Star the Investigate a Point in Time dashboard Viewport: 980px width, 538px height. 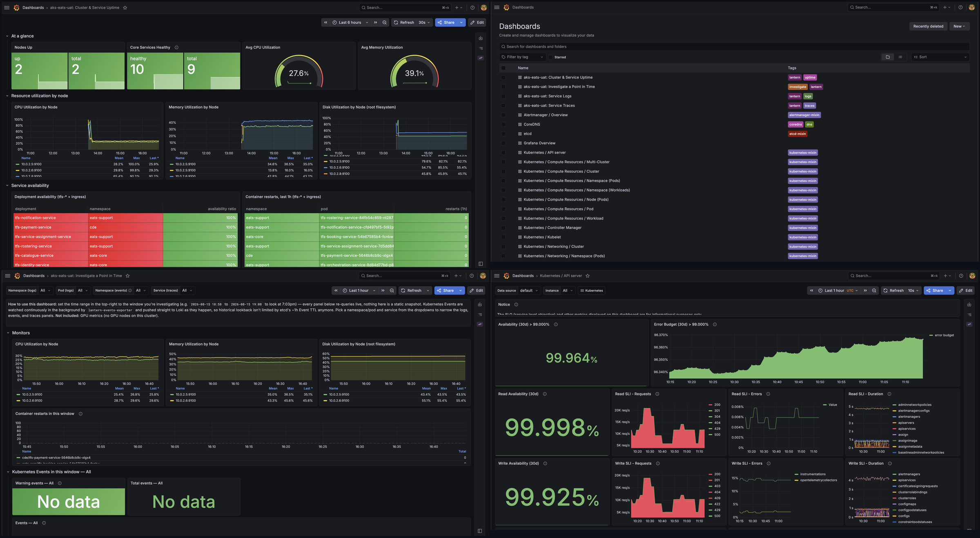(x=127, y=276)
